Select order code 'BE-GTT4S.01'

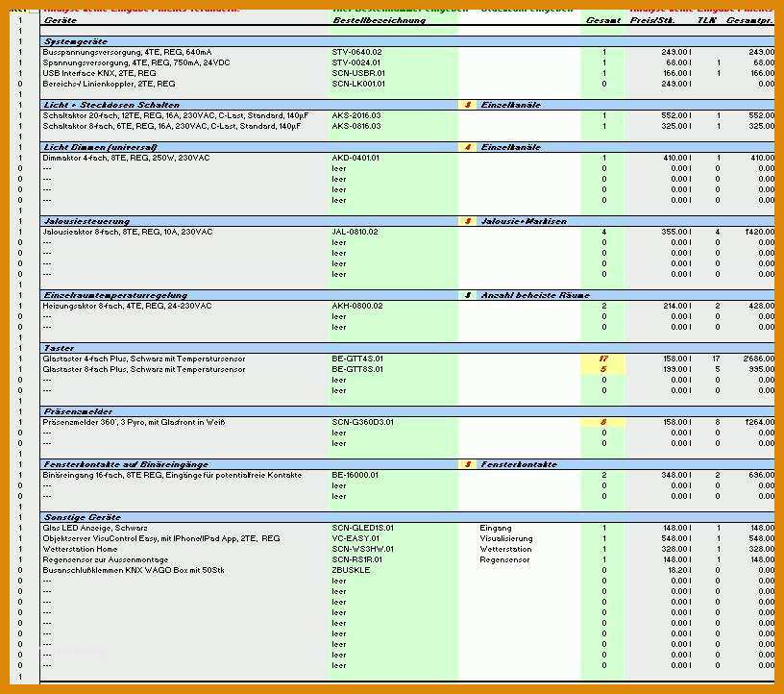[x=357, y=359]
